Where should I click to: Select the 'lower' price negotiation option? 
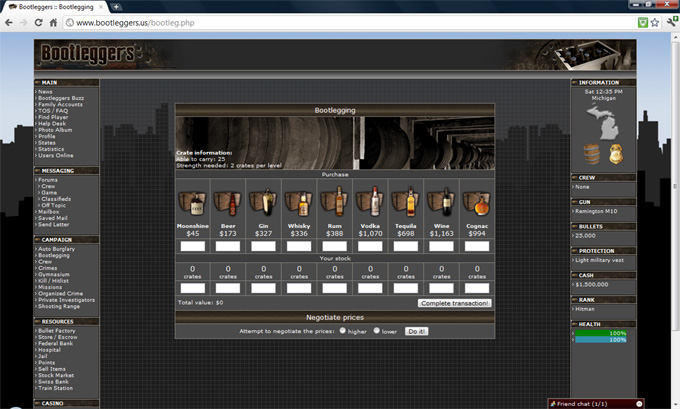(x=376, y=330)
